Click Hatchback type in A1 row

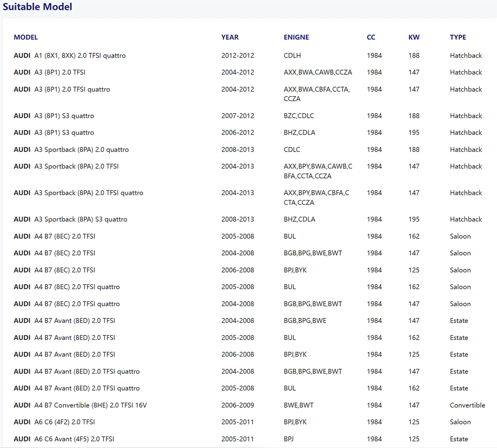(x=466, y=56)
